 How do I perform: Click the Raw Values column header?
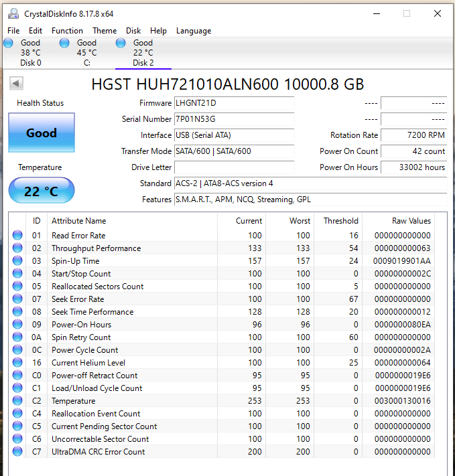411,221
